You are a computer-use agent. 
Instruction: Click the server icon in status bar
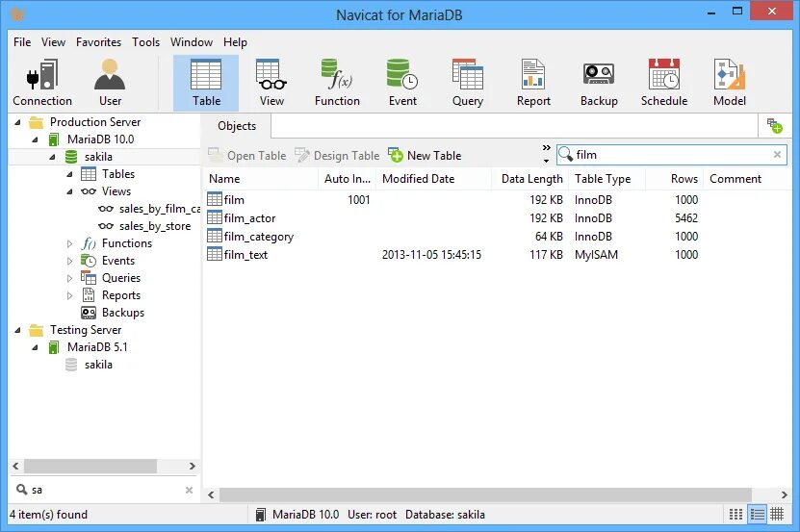(x=261, y=515)
